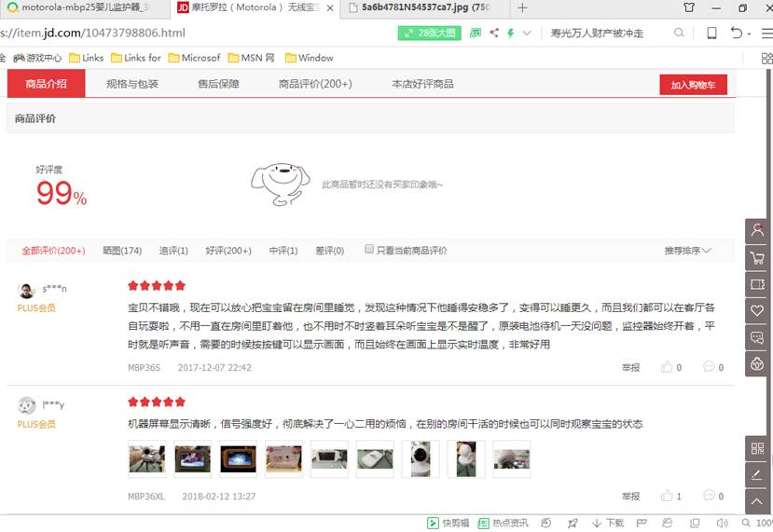Click the 28张大图 green button
Screen dimensions: 773x532
(429, 34)
